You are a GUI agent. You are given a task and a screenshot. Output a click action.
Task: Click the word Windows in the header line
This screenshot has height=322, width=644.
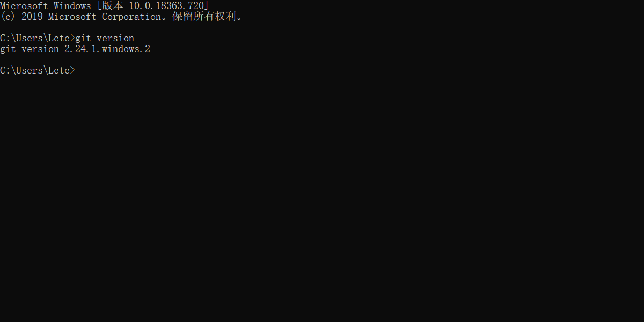(x=72, y=6)
